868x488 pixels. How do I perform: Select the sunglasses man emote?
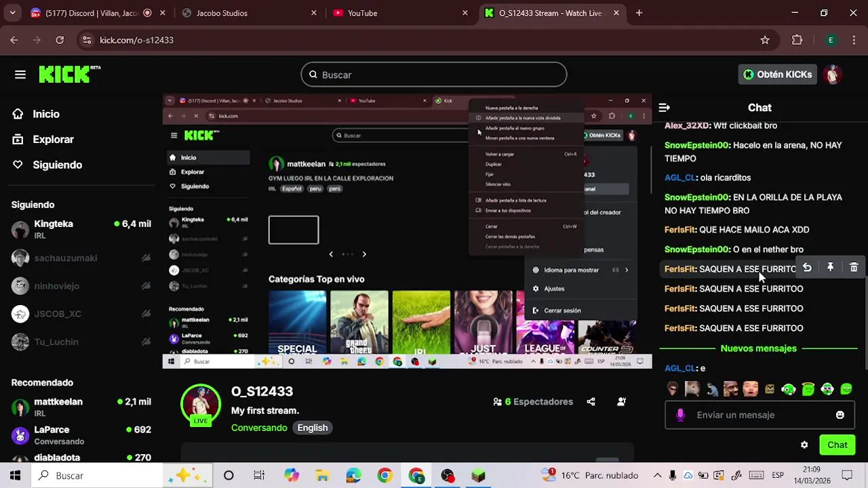(673, 389)
